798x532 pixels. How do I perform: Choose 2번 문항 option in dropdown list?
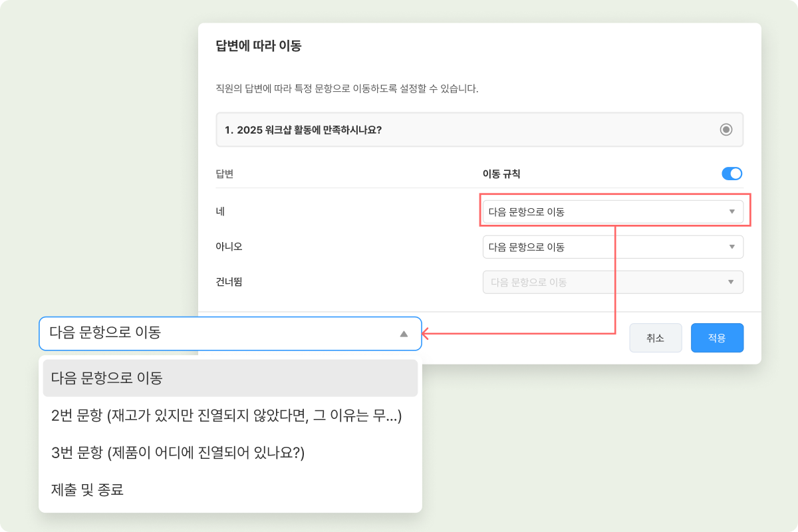230,416
